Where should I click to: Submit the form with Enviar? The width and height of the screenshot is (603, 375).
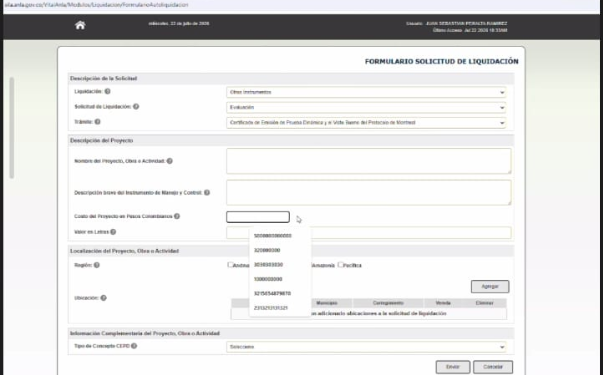tap(453, 367)
